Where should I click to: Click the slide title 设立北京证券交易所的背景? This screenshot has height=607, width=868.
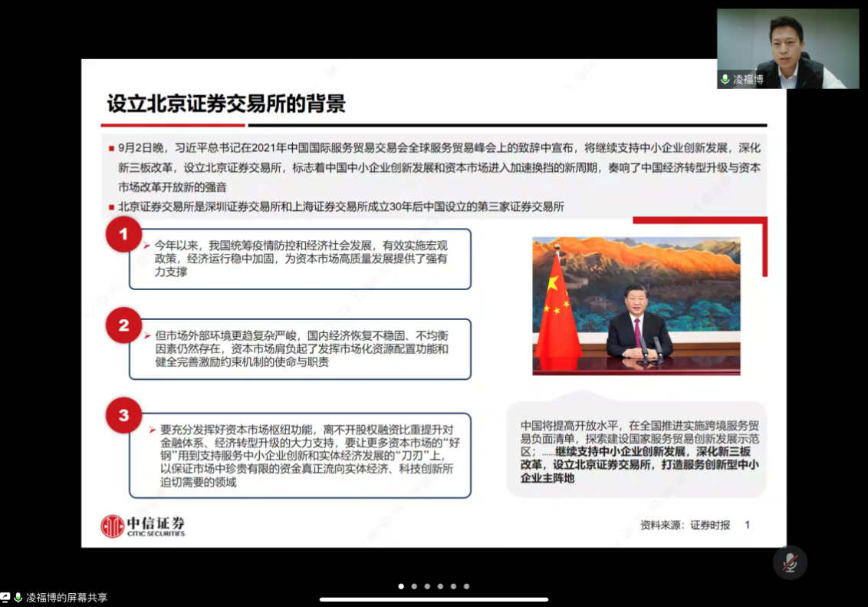226,104
